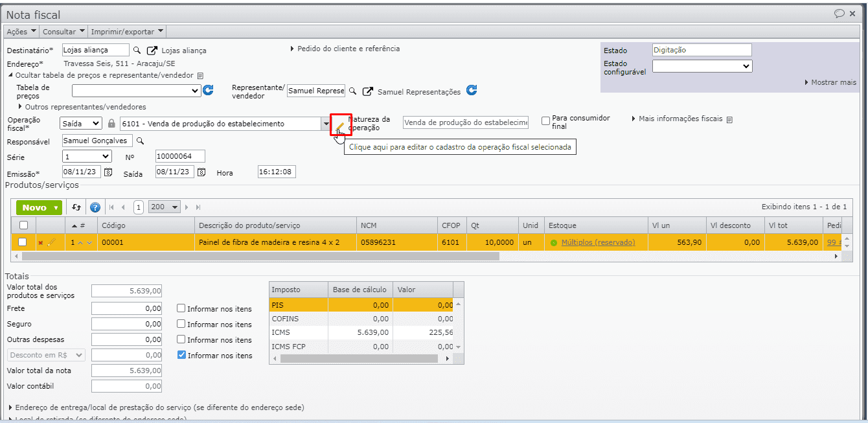868x423 pixels.
Task: Open the 6101 operação fiscal combo arrow
Action: (x=326, y=123)
